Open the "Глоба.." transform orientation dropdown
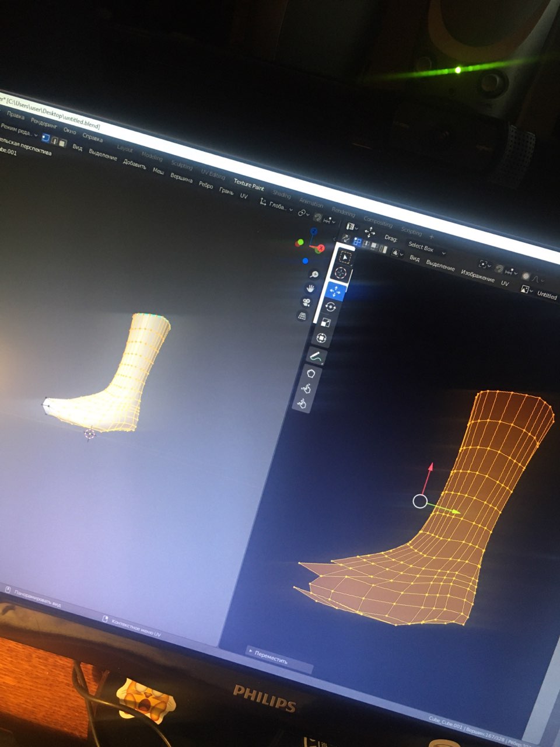 [276, 205]
